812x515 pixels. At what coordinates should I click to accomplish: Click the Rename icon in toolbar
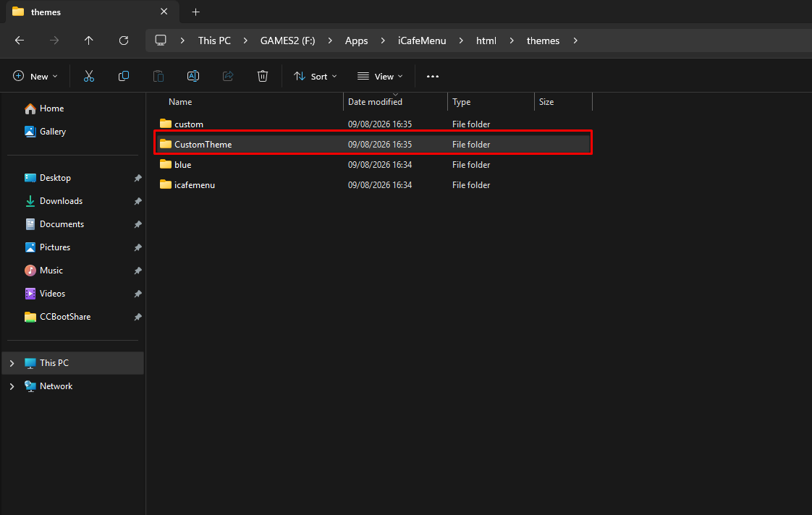[193, 76]
